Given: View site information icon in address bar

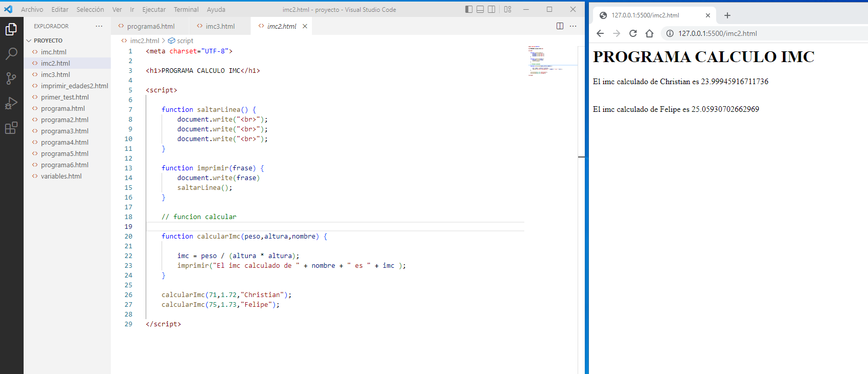Looking at the screenshot, I should (x=670, y=33).
